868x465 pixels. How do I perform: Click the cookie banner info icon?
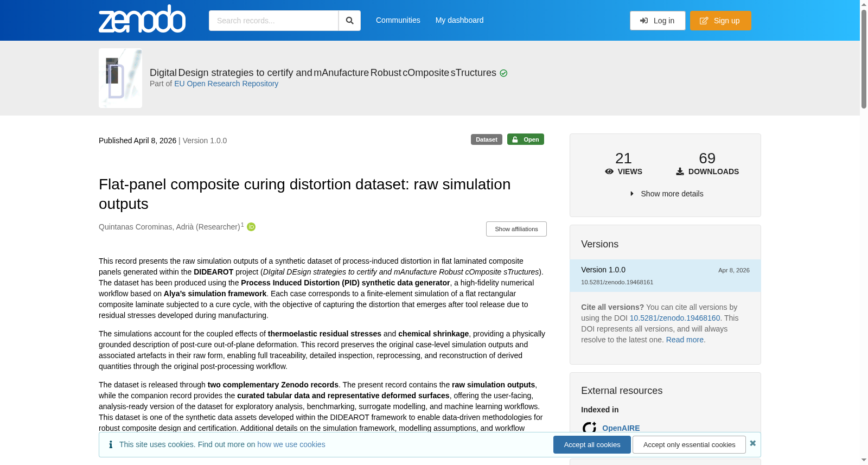point(111,444)
